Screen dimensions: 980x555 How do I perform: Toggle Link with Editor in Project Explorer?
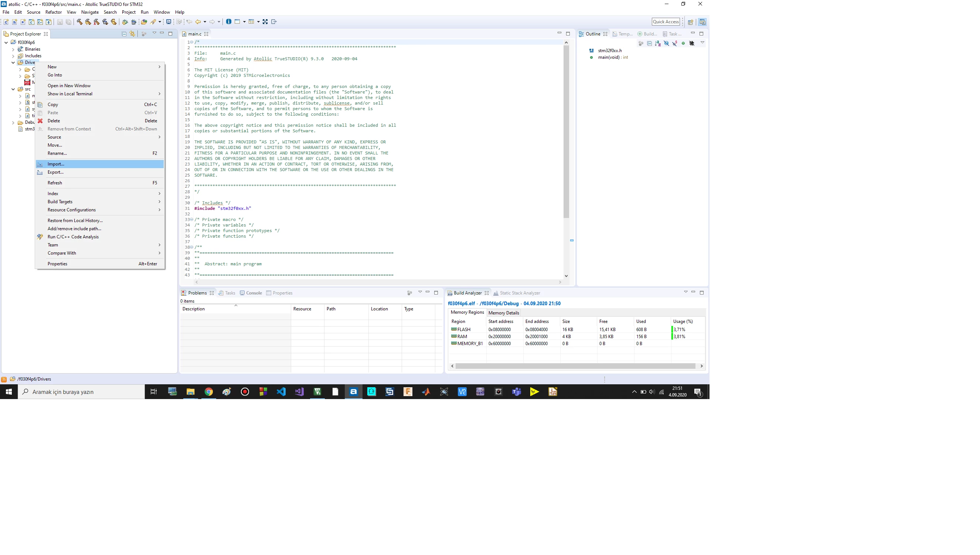coord(132,34)
